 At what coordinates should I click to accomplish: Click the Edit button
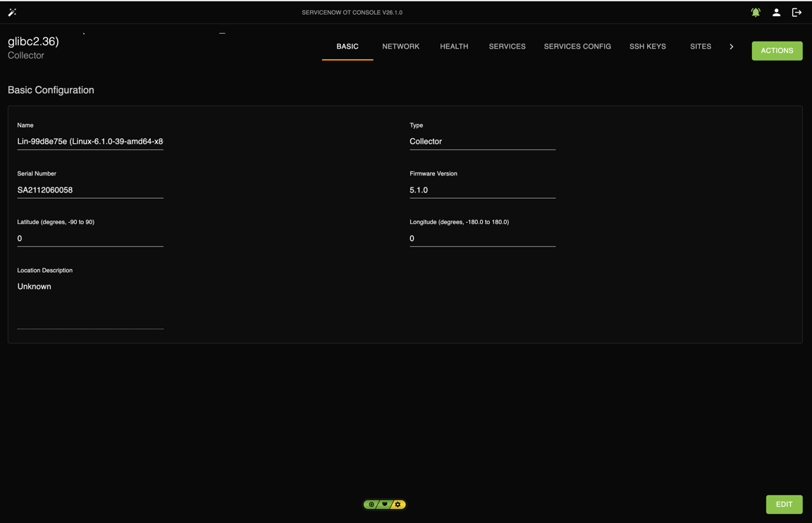[x=784, y=505]
